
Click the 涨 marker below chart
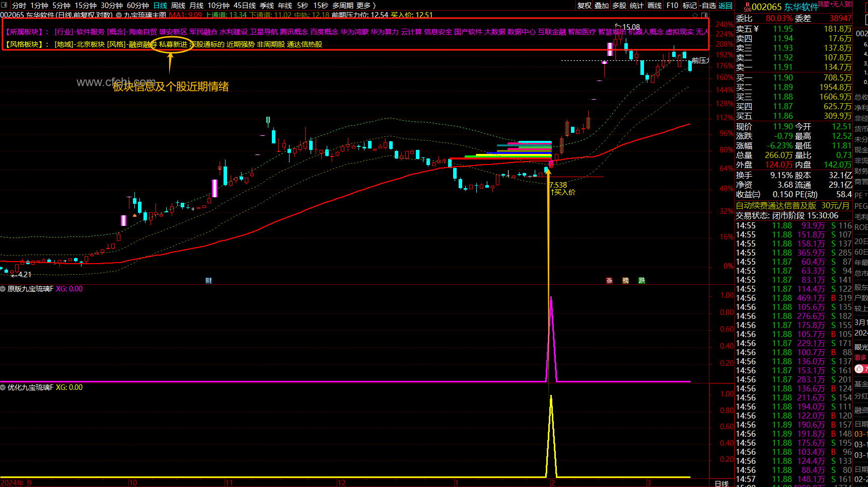tap(609, 281)
